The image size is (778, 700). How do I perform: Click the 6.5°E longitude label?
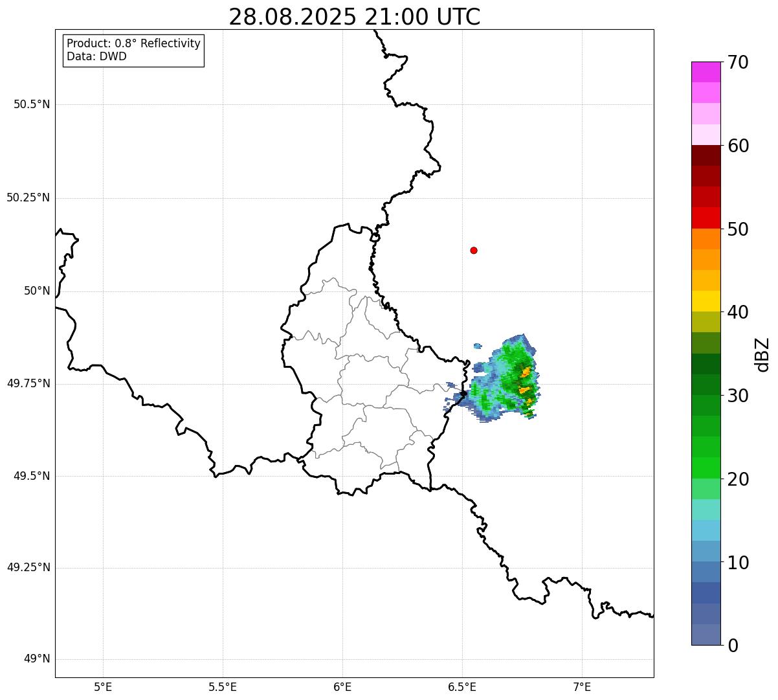[462, 686]
